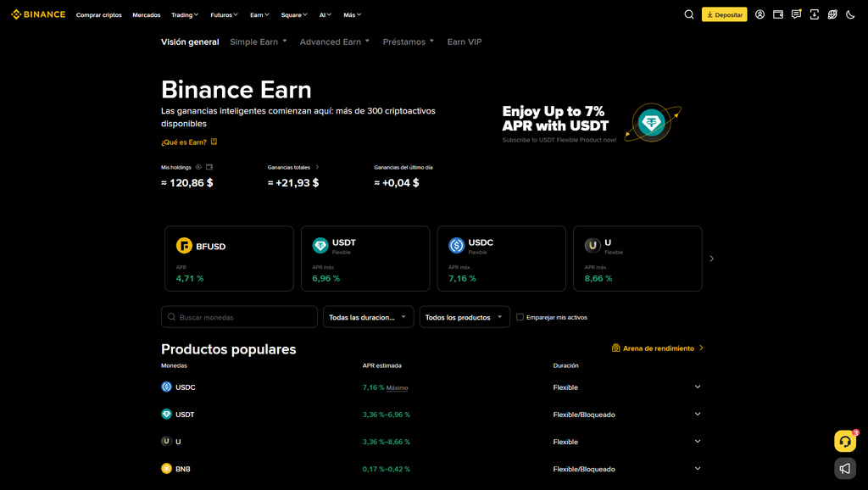Open the user profile icon
Viewport: 868px width, 490px height.
(760, 14)
